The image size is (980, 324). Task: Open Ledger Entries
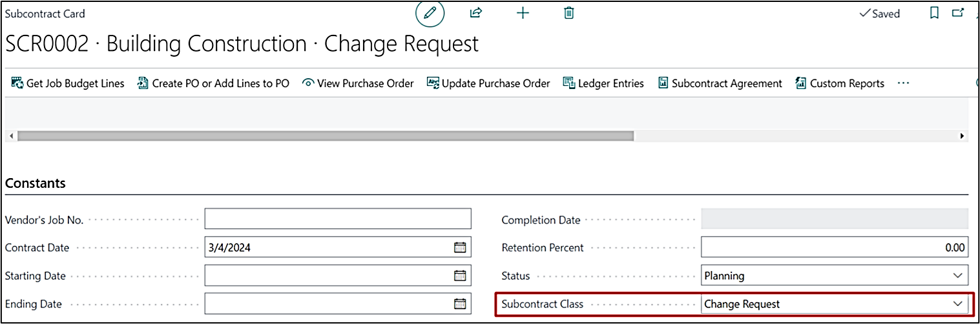[603, 83]
